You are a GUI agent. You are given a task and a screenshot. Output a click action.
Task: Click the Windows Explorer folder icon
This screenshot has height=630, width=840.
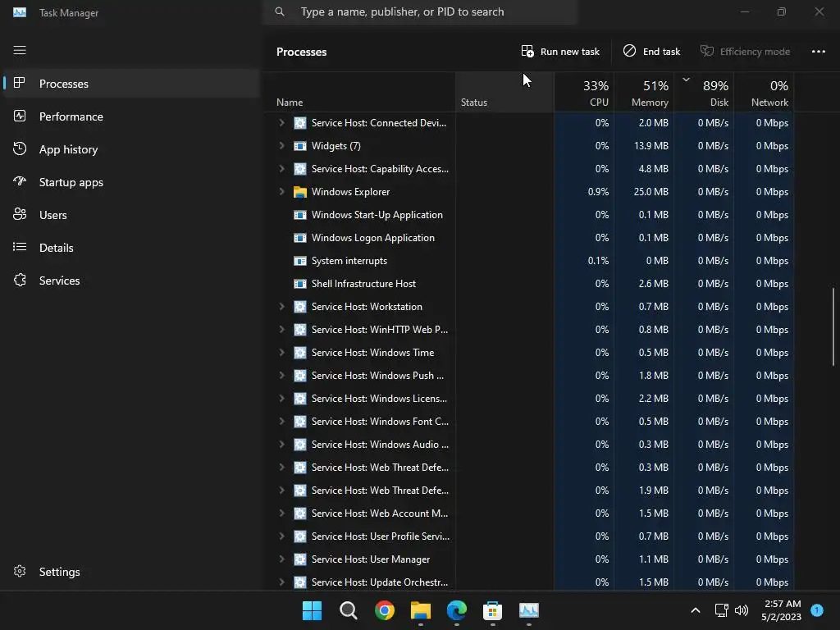[300, 192]
